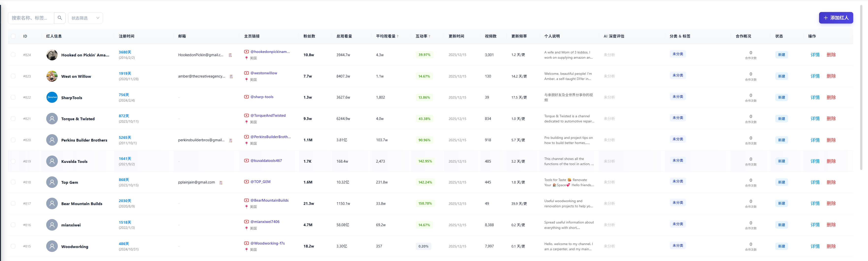Click the search magnifier icon button
Screen dimensions: 868x261
click(60, 18)
